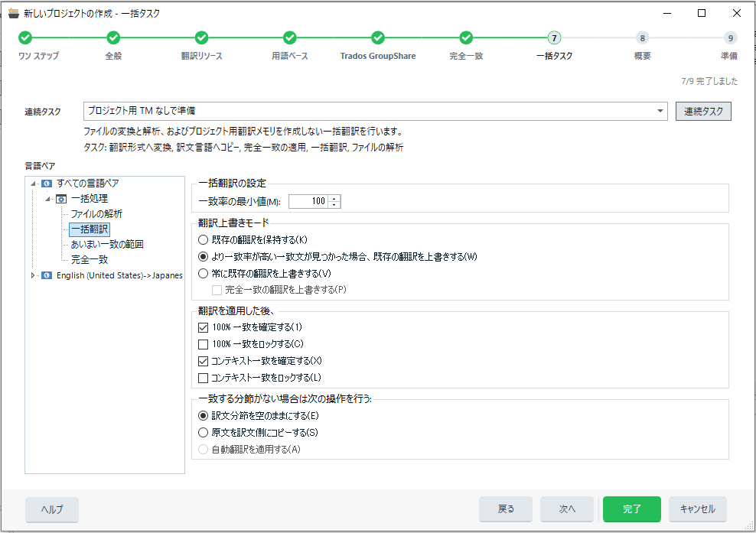Click the 一括処理 gear window icon
The height and width of the screenshot is (533, 756).
click(61, 199)
